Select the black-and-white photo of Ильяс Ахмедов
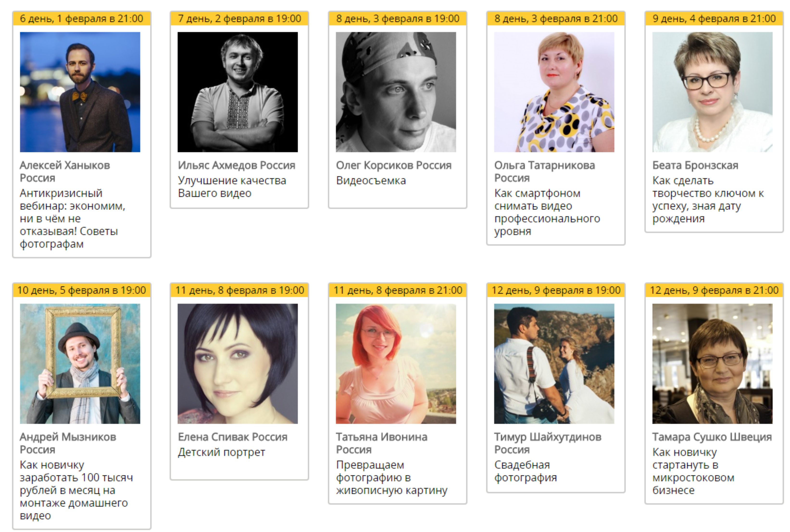Image resolution: width=790 pixels, height=532 pixels. click(238, 92)
